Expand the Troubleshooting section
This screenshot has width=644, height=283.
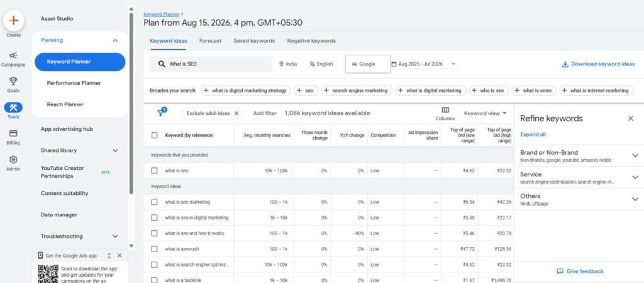coord(115,236)
